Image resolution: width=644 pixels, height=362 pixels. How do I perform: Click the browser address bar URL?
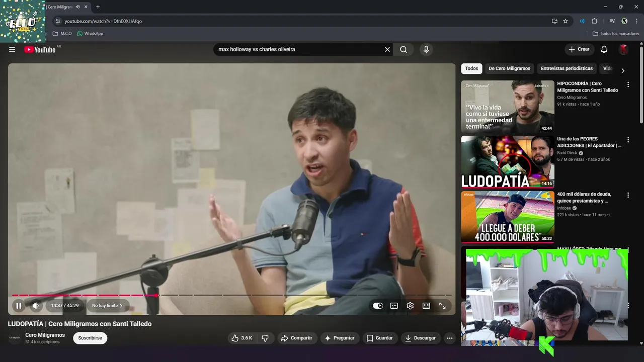103,21
